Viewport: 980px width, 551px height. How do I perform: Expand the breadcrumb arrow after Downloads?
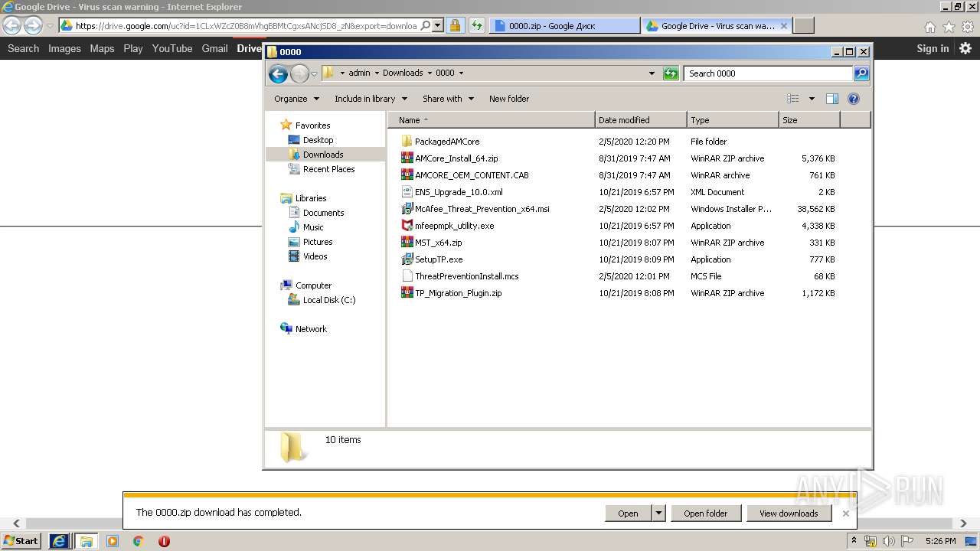(430, 73)
